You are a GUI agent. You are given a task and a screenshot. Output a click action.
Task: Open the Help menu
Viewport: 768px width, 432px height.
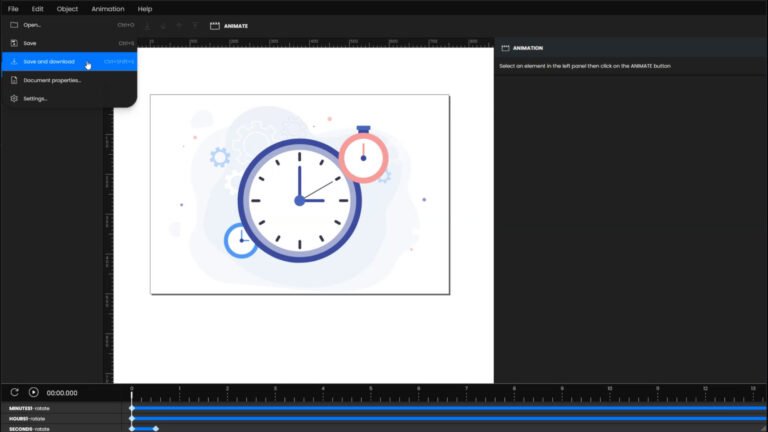(145, 8)
